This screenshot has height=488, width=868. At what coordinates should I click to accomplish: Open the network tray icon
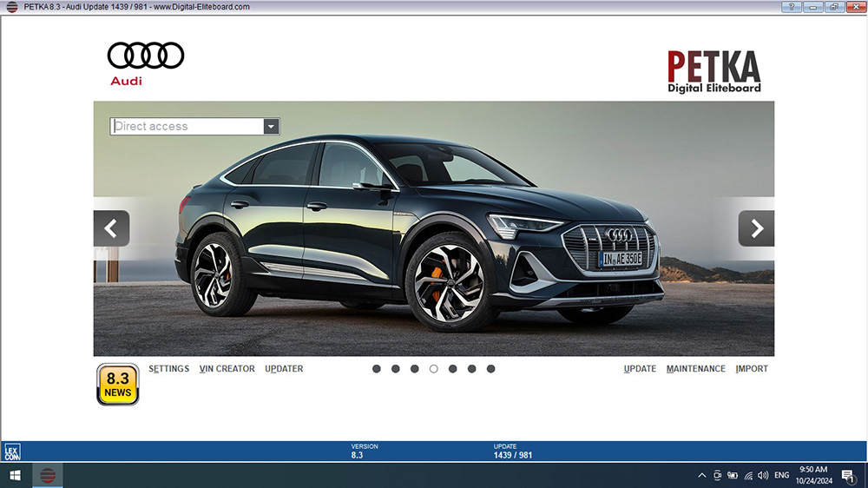point(748,475)
